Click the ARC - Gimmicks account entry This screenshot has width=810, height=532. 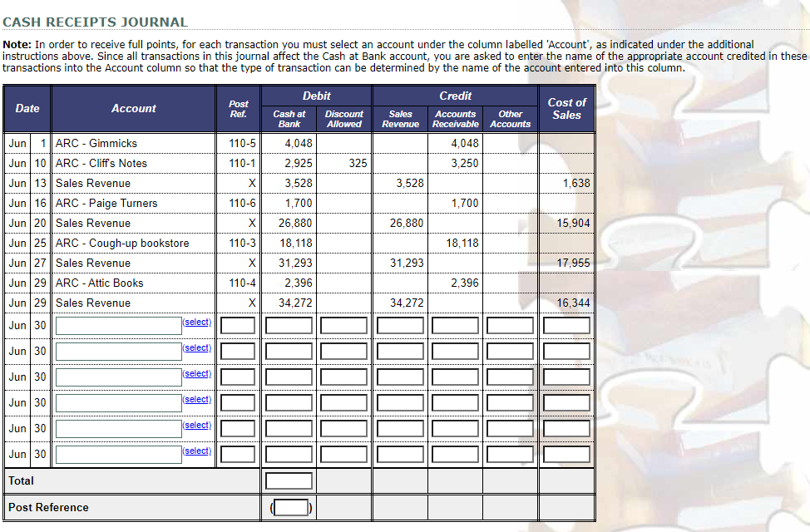96,143
